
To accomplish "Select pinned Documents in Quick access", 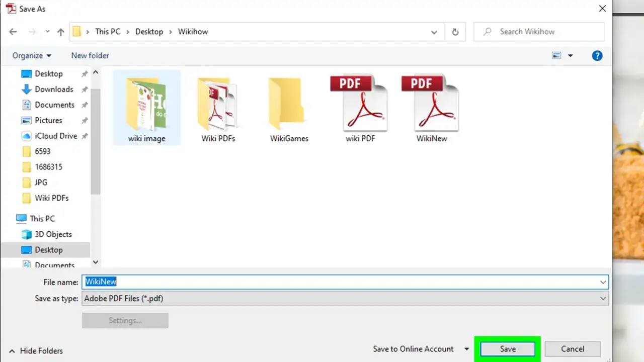I will click(54, 105).
